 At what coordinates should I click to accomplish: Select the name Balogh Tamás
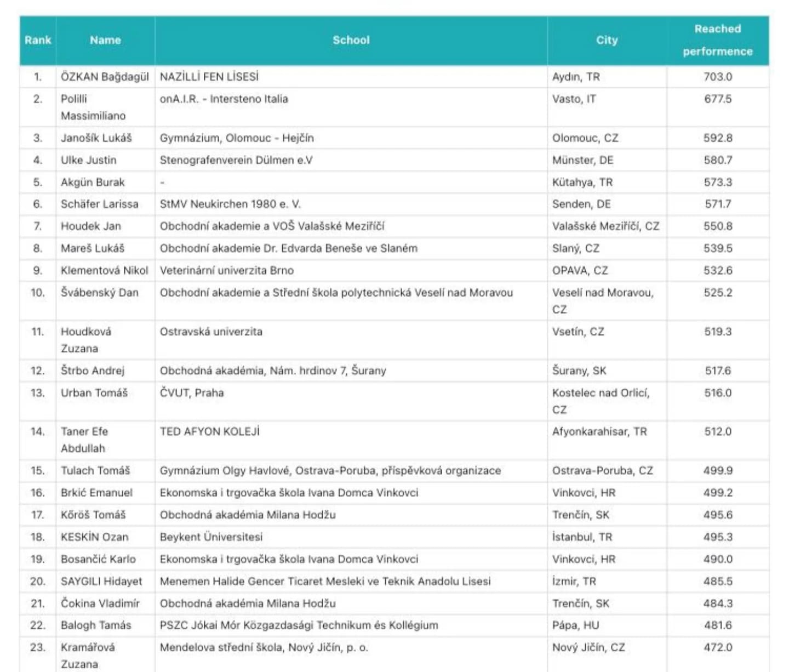click(96, 625)
